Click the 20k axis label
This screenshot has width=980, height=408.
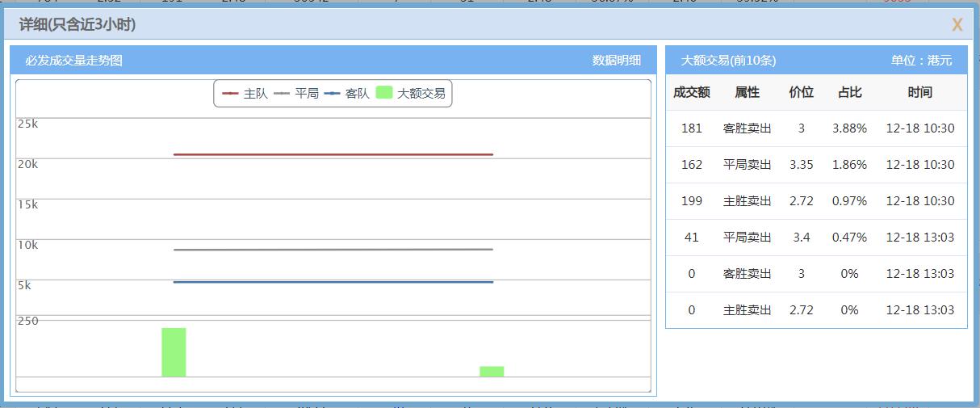click(28, 165)
